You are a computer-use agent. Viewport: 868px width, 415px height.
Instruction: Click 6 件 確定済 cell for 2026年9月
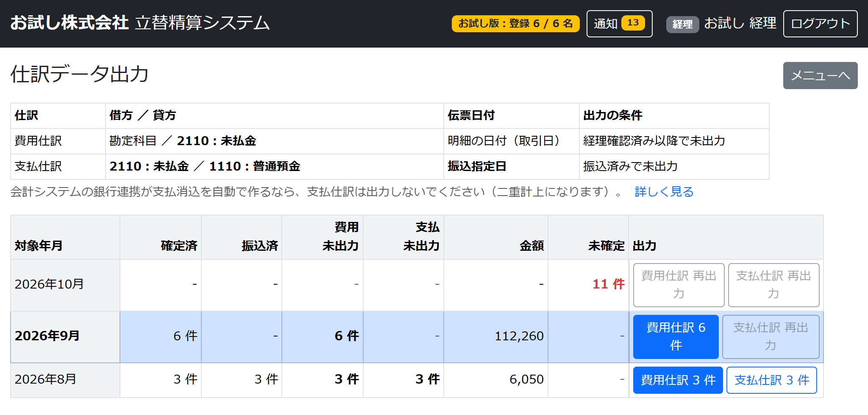(x=161, y=336)
